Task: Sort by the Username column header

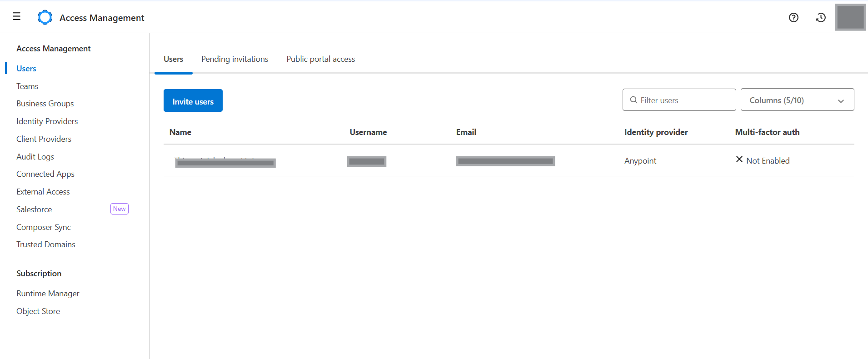Action: tap(368, 132)
